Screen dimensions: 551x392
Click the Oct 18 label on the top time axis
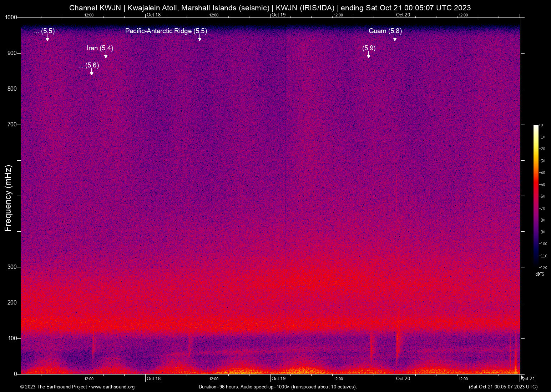(154, 15)
